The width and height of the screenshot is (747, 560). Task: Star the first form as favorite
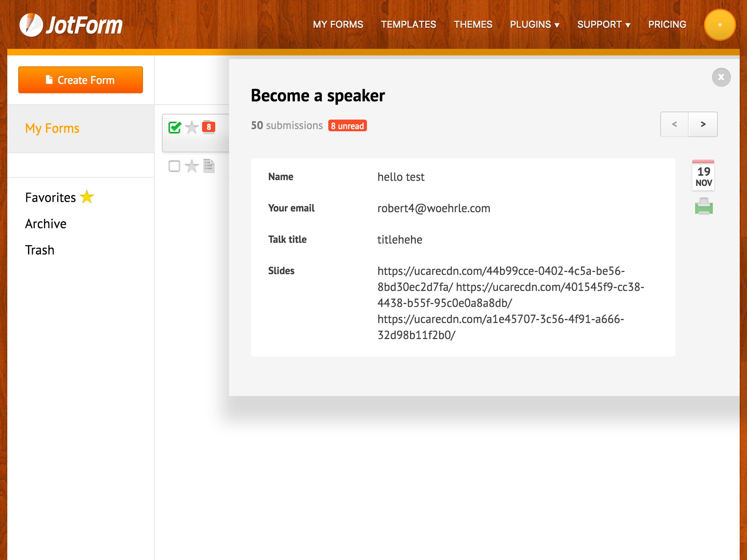pos(192,127)
